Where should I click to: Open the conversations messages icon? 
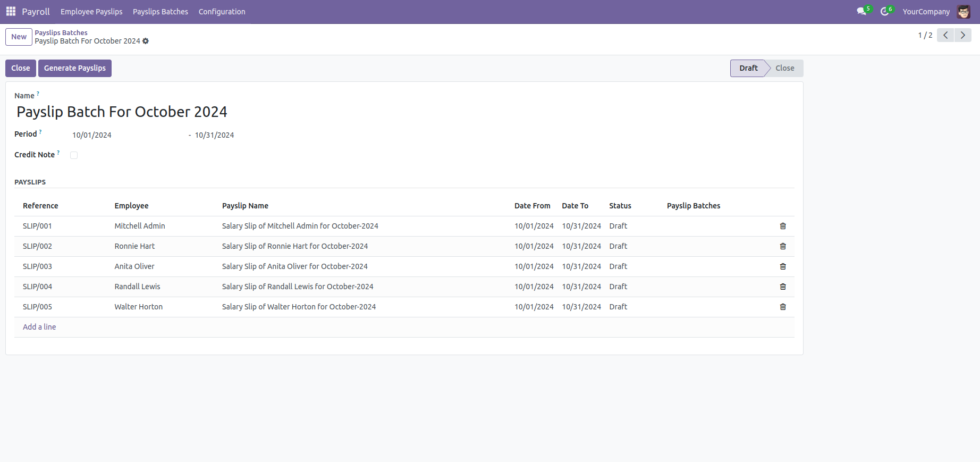click(x=861, y=11)
